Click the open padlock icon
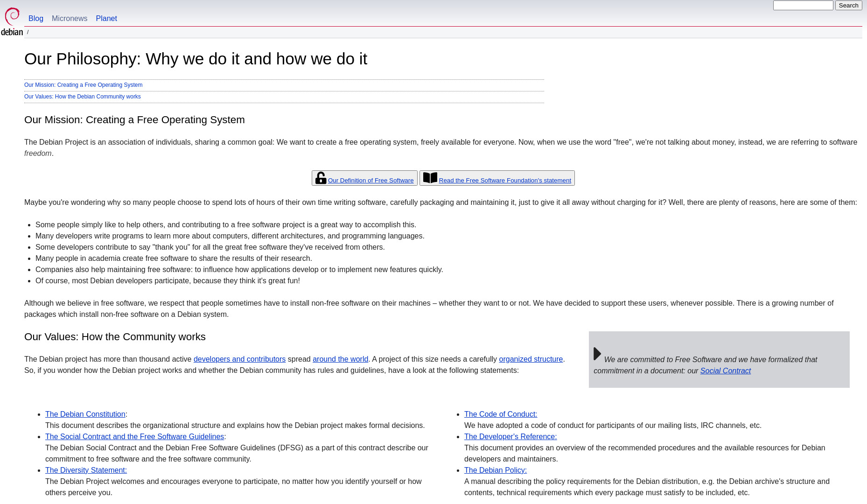This screenshot has height=504, width=867. coord(321,178)
